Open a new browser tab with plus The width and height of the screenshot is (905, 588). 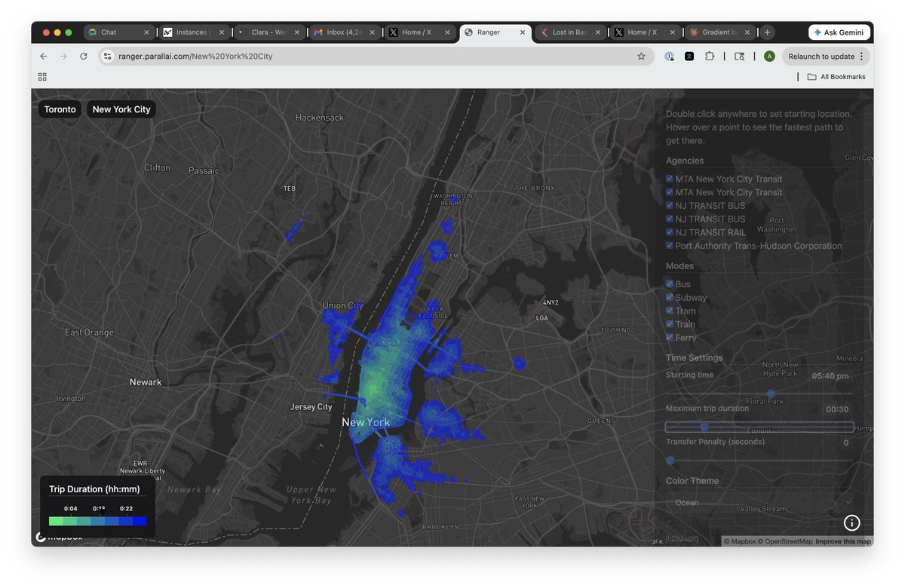click(x=767, y=32)
